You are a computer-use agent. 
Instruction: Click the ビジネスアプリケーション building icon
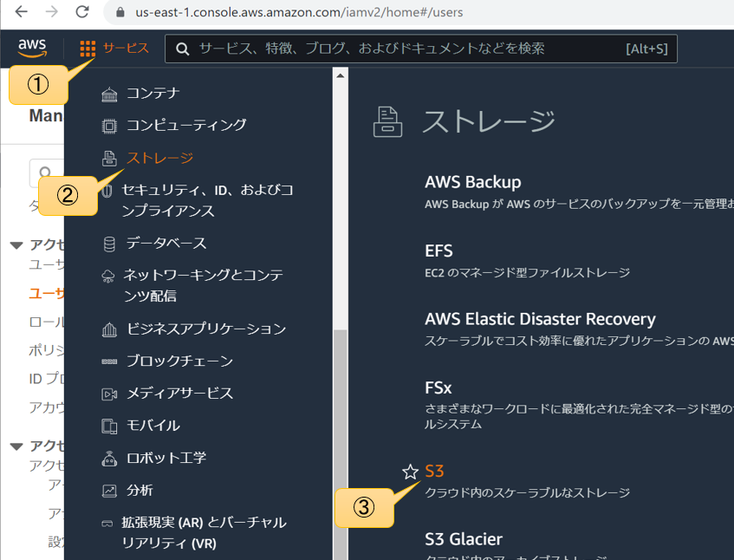(x=109, y=329)
